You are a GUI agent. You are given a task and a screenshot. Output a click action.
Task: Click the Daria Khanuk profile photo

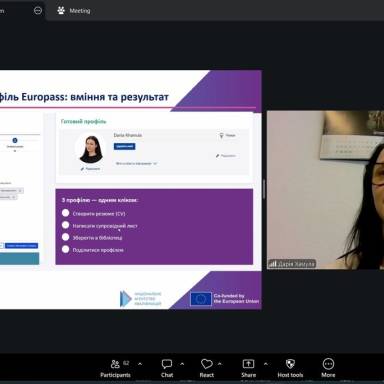pyautogui.click(x=90, y=149)
